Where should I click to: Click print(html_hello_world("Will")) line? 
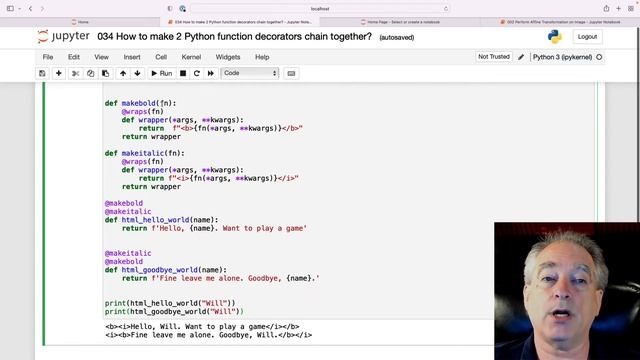pyautogui.click(x=170, y=303)
